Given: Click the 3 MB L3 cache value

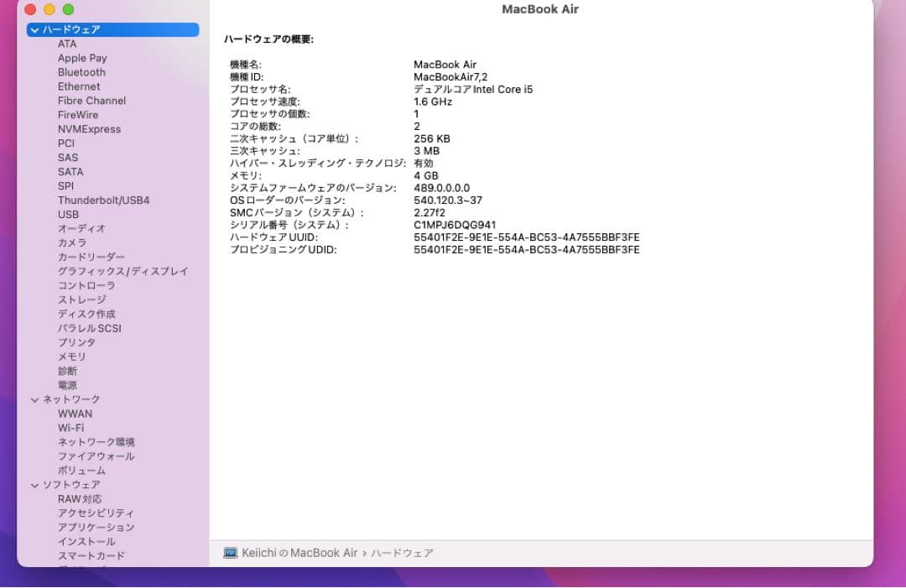Looking at the screenshot, I should [426, 151].
